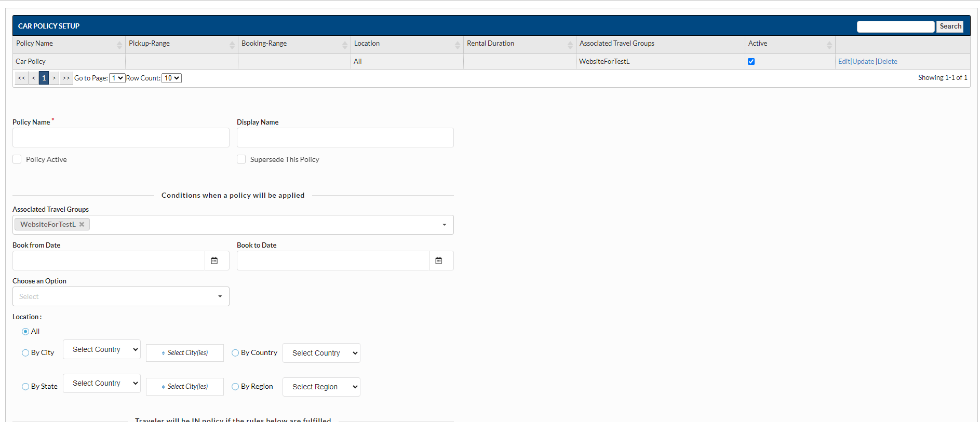Click into the Display Name input
This screenshot has width=980, height=422.
pos(345,138)
